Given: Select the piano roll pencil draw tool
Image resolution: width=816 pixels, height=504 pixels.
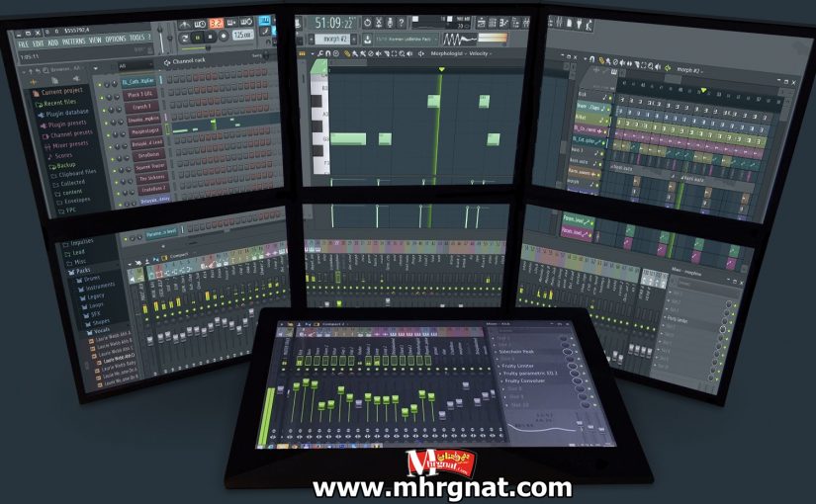Looking at the screenshot, I should [346, 53].
